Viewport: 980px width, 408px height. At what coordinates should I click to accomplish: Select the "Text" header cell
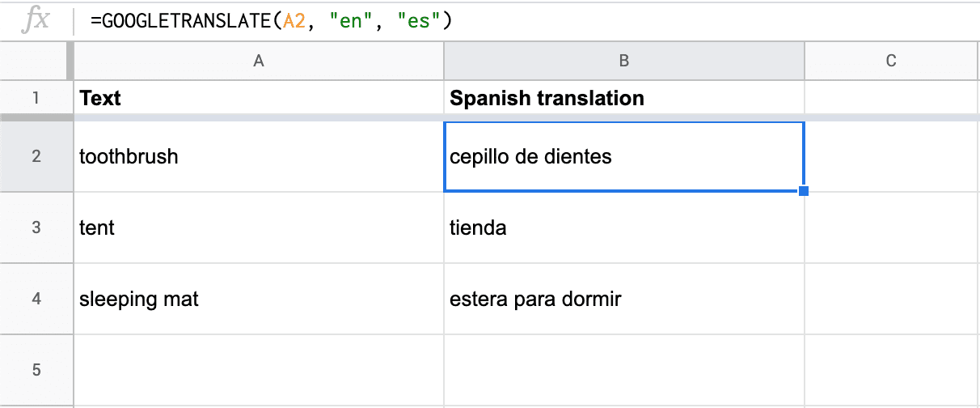(259, 98)
